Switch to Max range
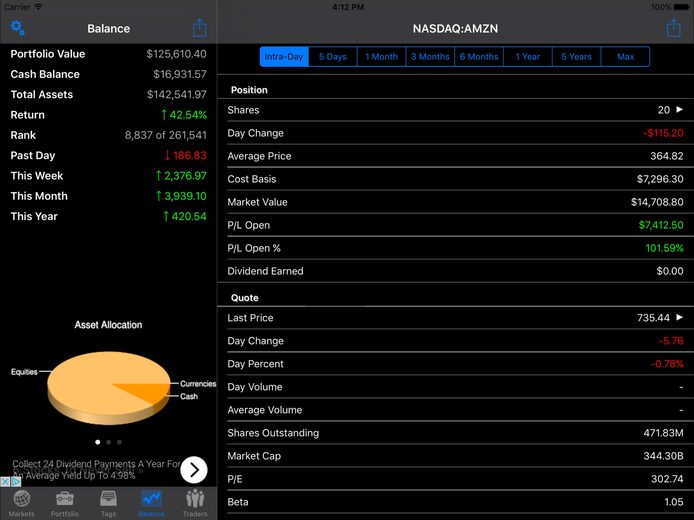 coord(625,57)
